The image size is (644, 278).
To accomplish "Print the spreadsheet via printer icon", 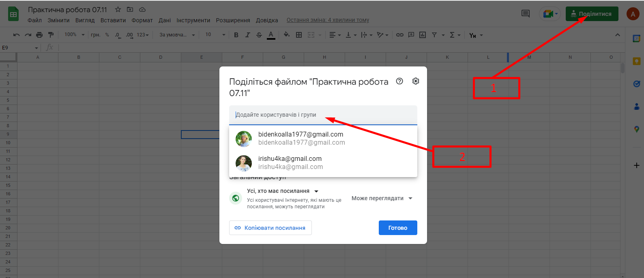I will point(39,35).
